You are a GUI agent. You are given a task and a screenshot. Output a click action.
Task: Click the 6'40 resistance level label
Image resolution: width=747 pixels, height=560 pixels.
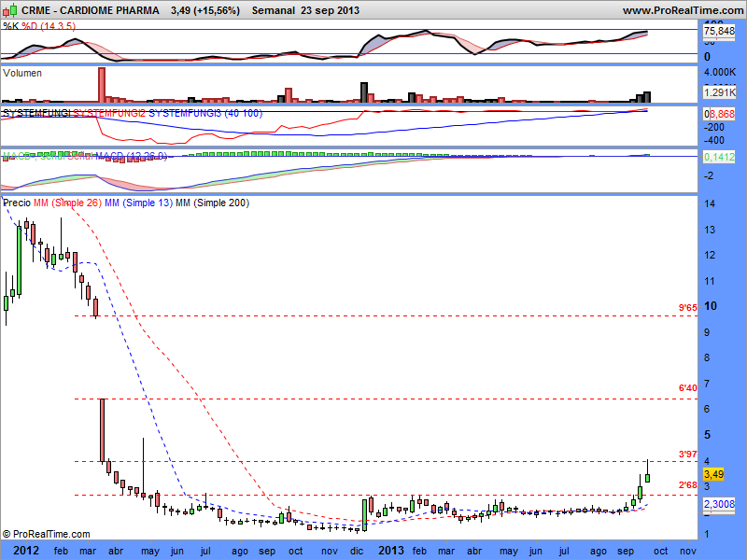pos(688,388)
